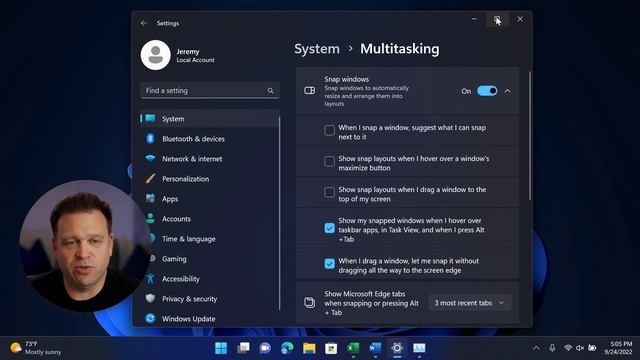Open the Windows Start menu
The width and height of the screenshot is (640, 360).
click(221, 348)
